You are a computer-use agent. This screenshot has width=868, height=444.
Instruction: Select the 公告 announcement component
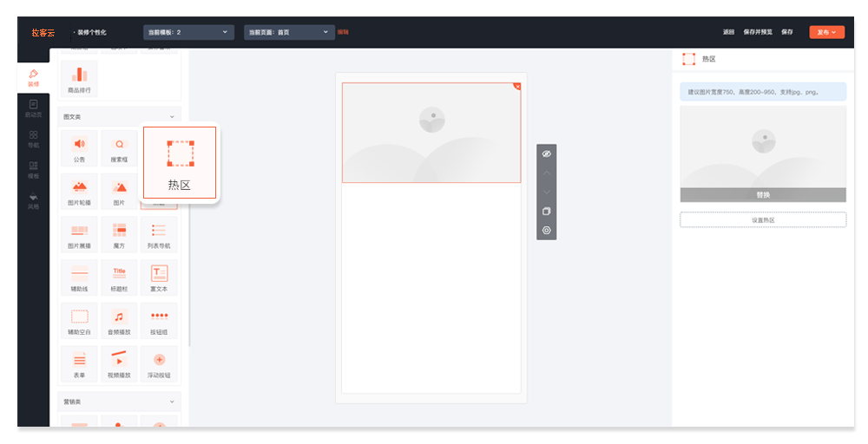pos(79,148)
